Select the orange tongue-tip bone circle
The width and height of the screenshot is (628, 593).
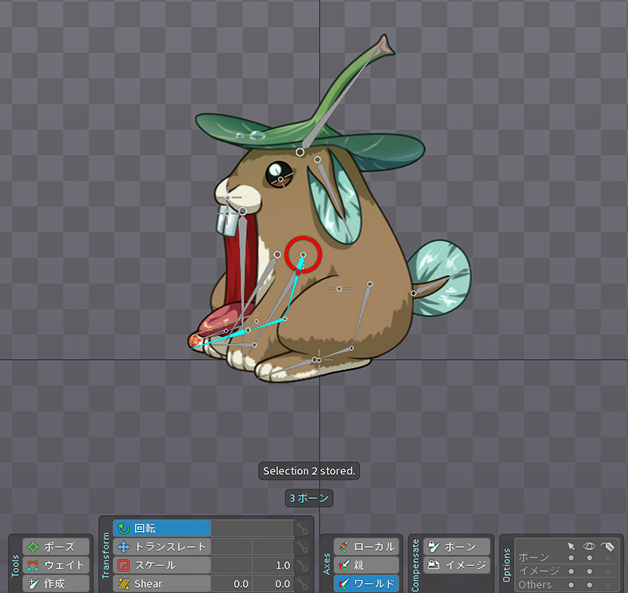pyautogui.click(x=195, y=341)
